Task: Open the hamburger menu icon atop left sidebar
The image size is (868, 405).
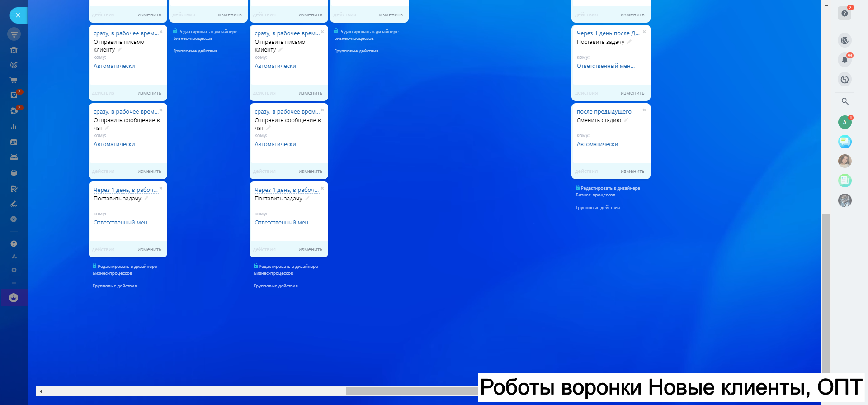Action: [14, 34]
